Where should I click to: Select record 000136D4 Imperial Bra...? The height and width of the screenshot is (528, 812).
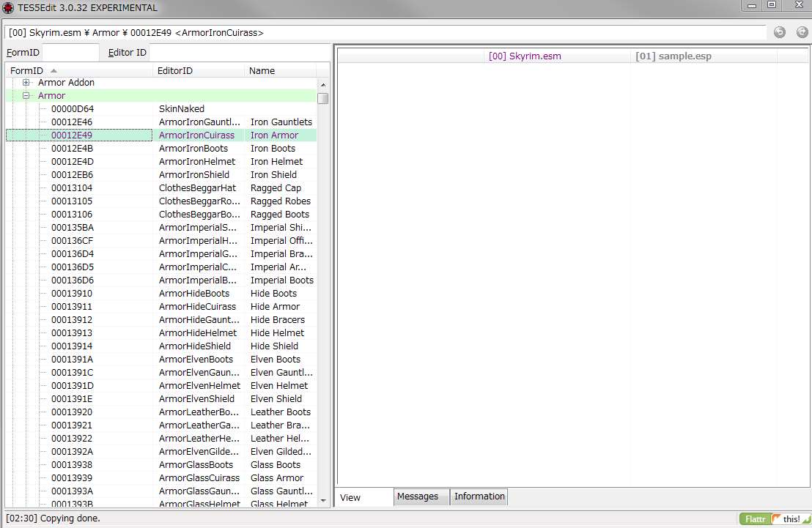click(161, 254)
